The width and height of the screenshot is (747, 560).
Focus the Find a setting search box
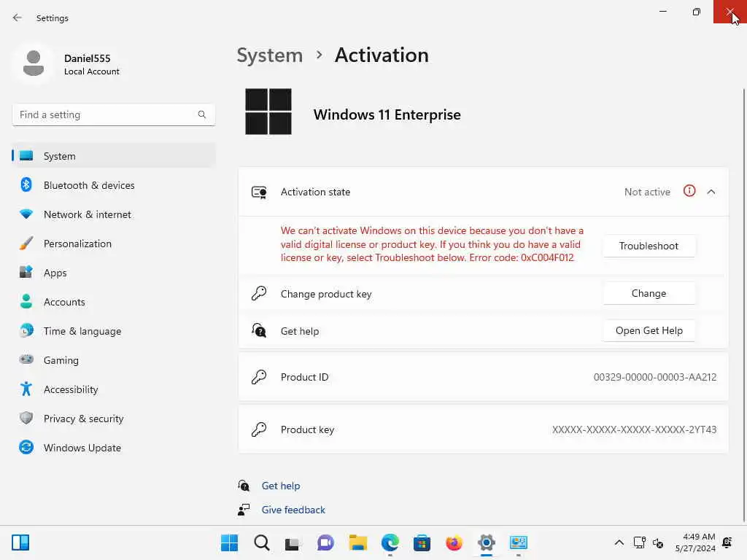pyautogui.click(x=113, y=114)
